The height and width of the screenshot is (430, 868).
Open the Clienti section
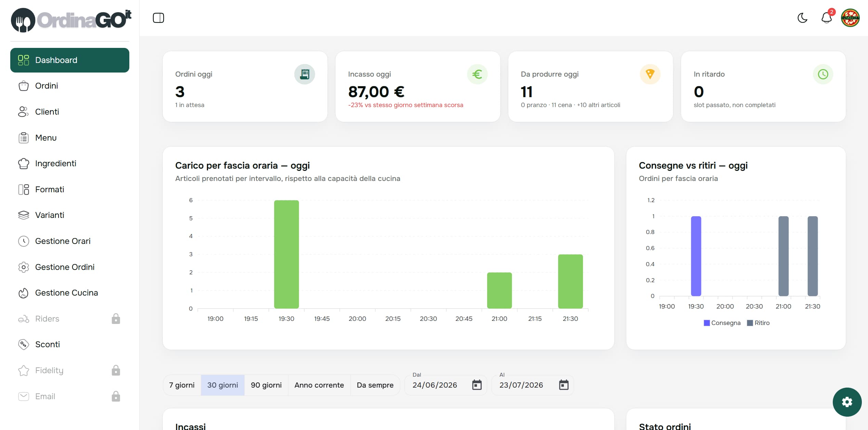(70, 112)
